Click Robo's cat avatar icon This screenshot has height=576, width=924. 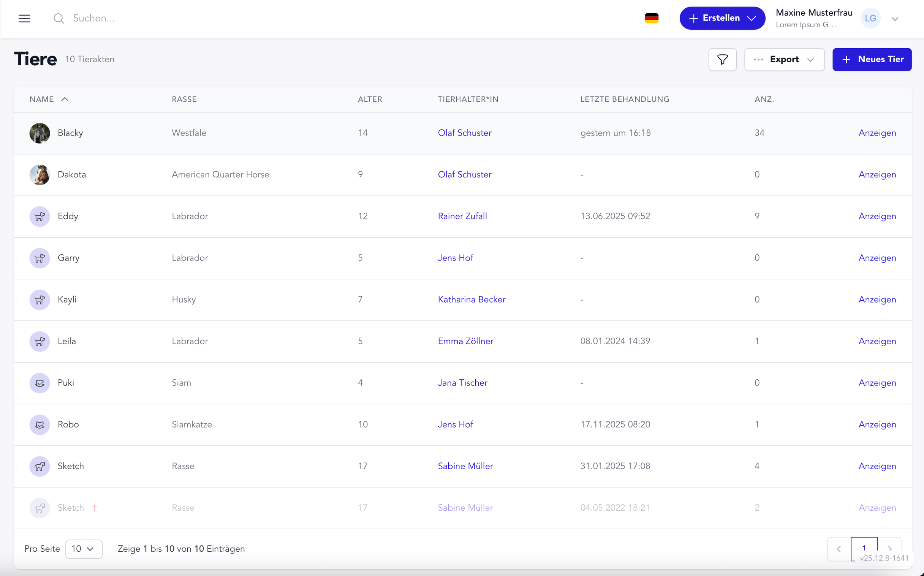(x=39, y=425)
